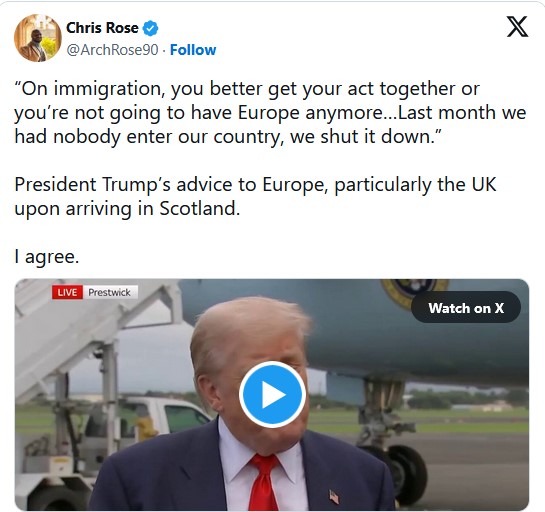This screenshot has height=512, width=545.
Task: Click the red LIVE badge on video
Action: [x=67, y=292]
